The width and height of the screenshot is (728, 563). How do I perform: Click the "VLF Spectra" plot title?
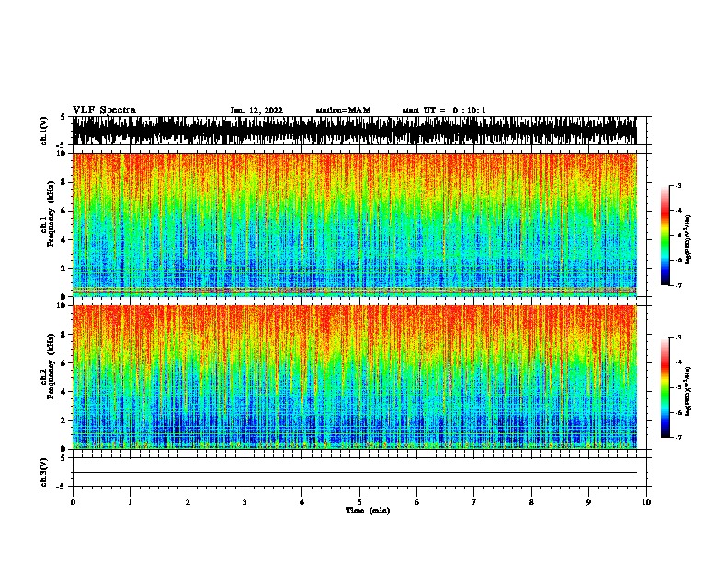(104, 110)
